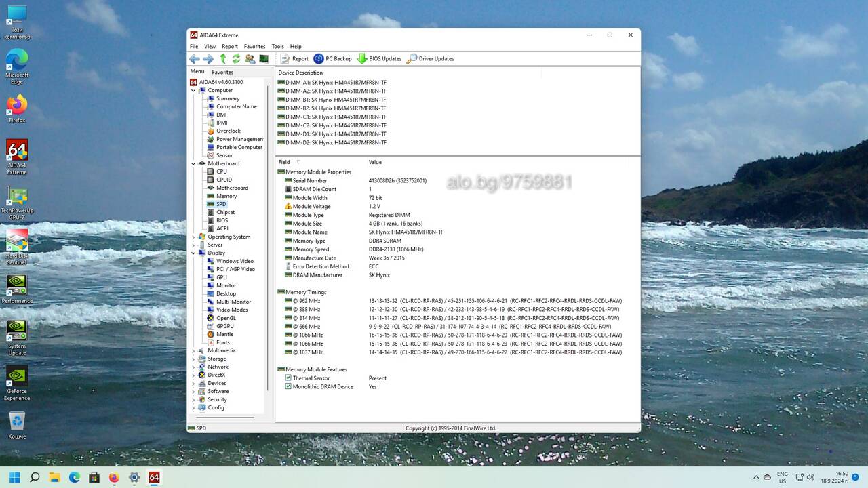Sort by the Field column header
868x488 pixels.
pyautogui.click(x=320, y=162)
